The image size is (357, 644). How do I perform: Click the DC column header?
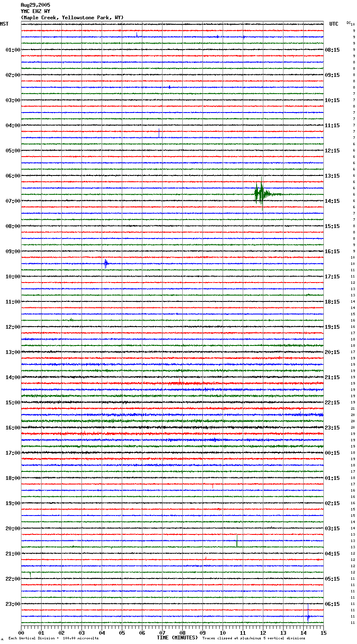[349, 23]
